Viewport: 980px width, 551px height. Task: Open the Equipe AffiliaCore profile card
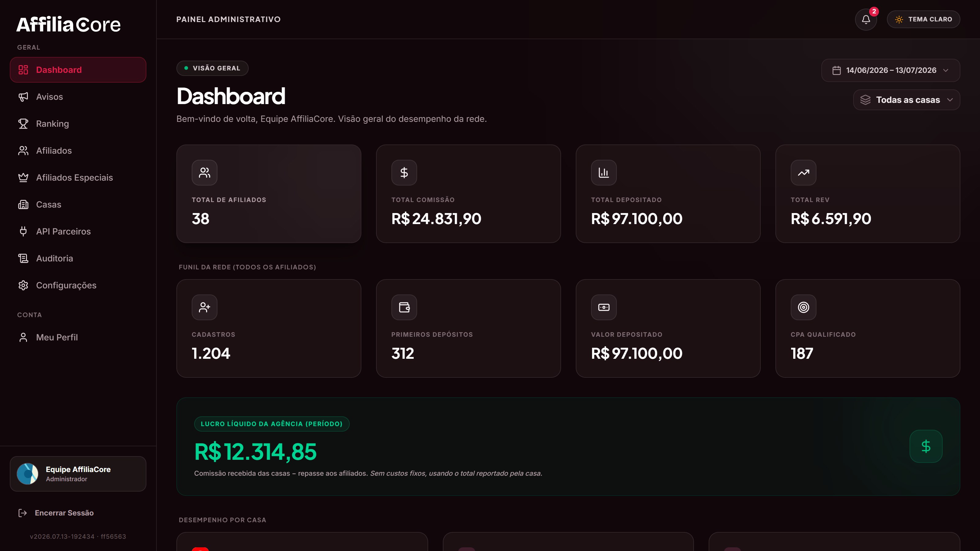[78, 474]
